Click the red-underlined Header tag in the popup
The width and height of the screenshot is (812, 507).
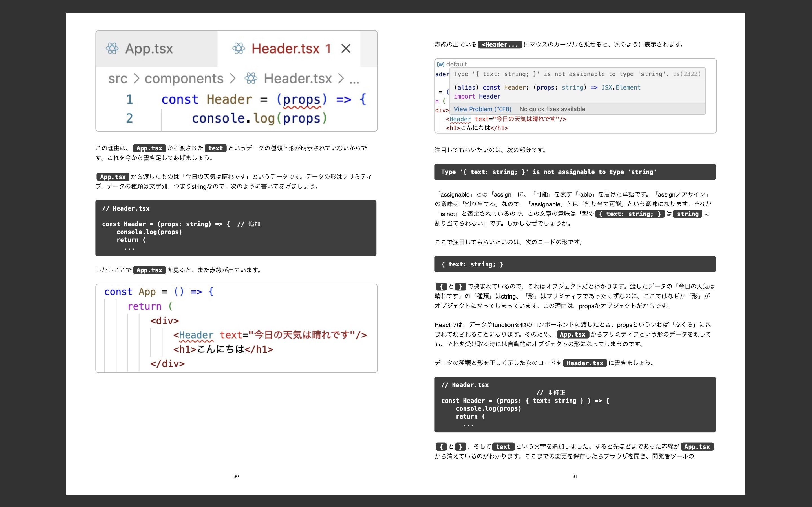[459, 119]
